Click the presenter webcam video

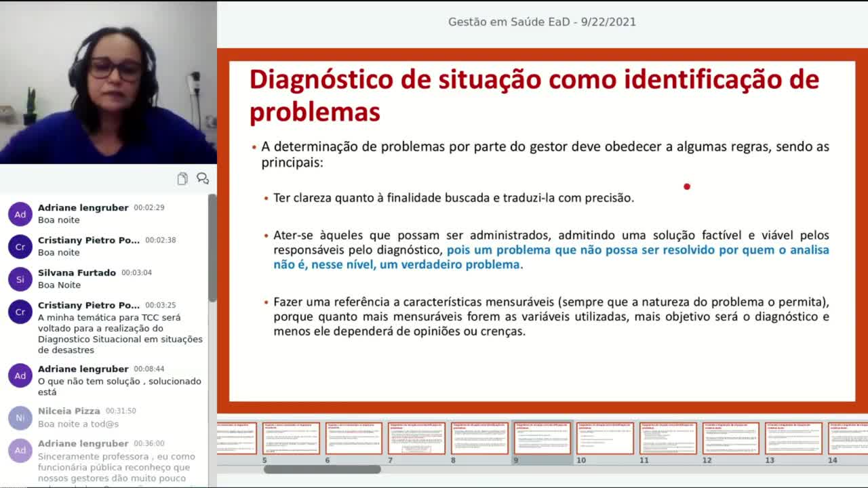pos(108,82)
